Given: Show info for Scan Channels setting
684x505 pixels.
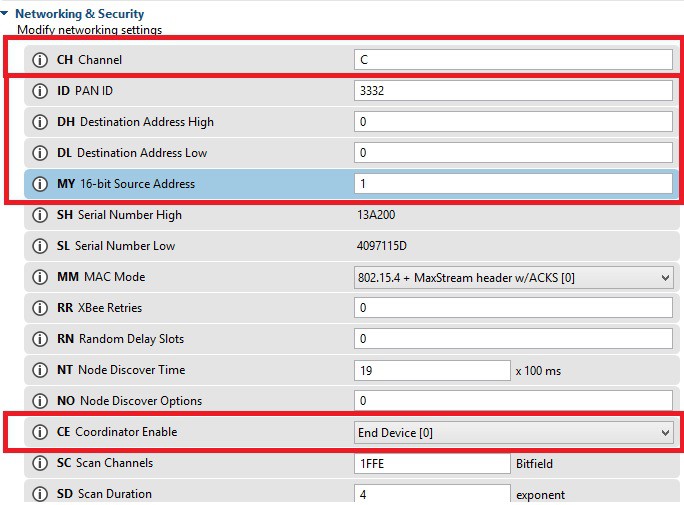Looking at the screenshot, I should pos(40,463).
